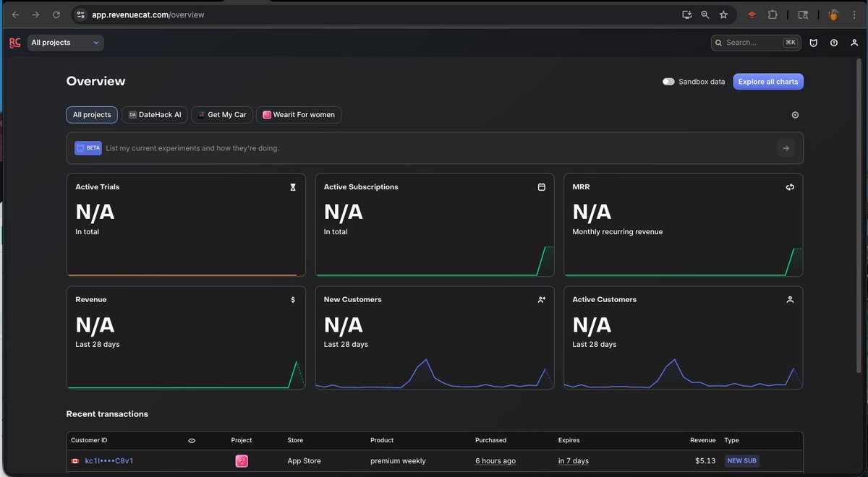Click the RevenueCat RC logo

(x=14, y=43)
